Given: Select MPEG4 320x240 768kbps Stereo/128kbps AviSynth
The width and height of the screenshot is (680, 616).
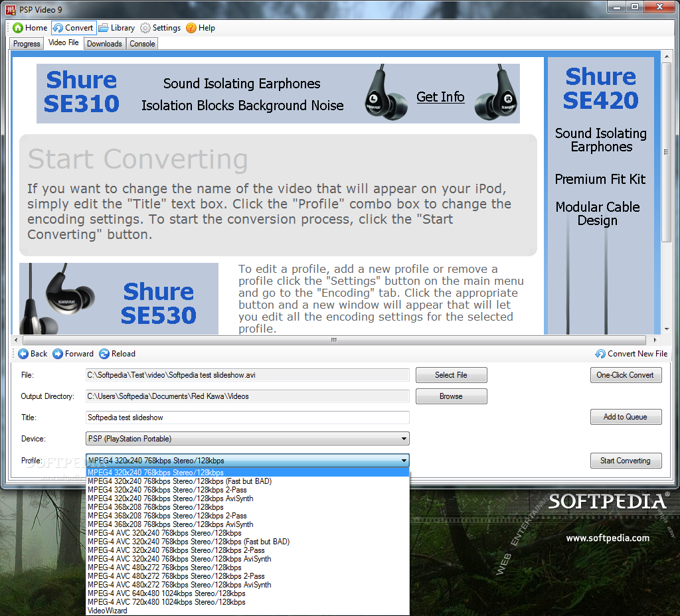Looking at the screenshot, I should 248,499.
